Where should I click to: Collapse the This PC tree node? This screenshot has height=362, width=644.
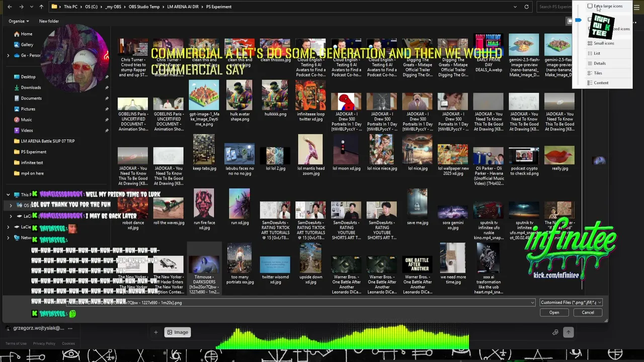pyautogui.click(x=8, y=195)
